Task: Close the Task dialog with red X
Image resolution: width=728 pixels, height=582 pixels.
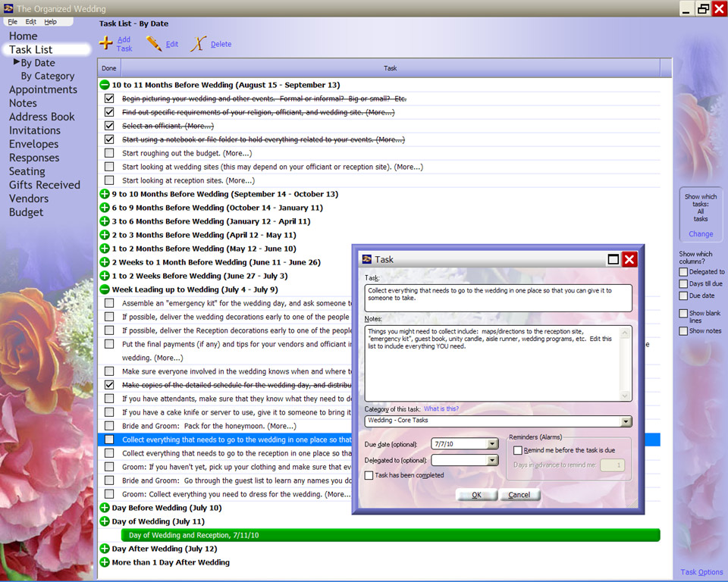Action: tap(629, 259)
